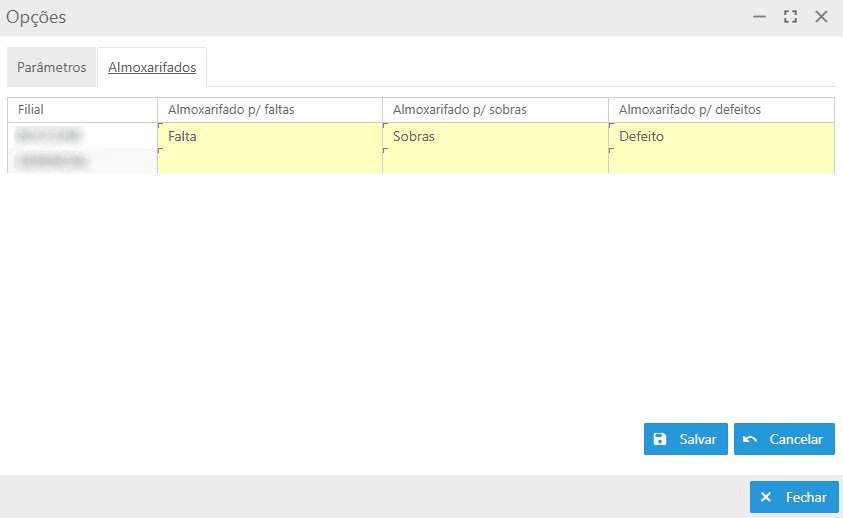
Task: Select empty sobras cell in second row
Action: coord(495,161)
